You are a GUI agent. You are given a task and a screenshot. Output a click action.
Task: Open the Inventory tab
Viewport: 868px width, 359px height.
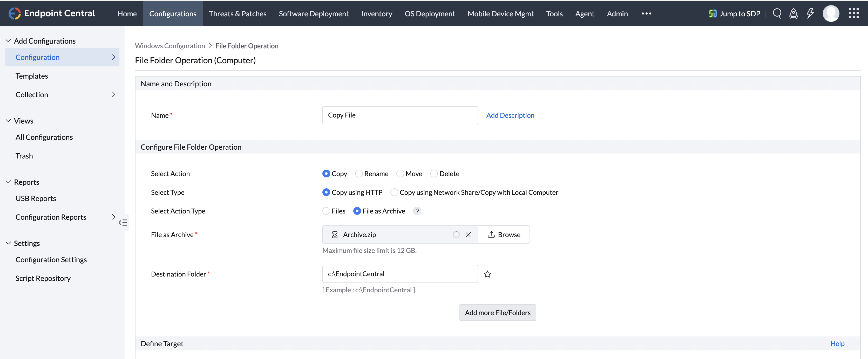pyautogui.click(x=376, y=13)
